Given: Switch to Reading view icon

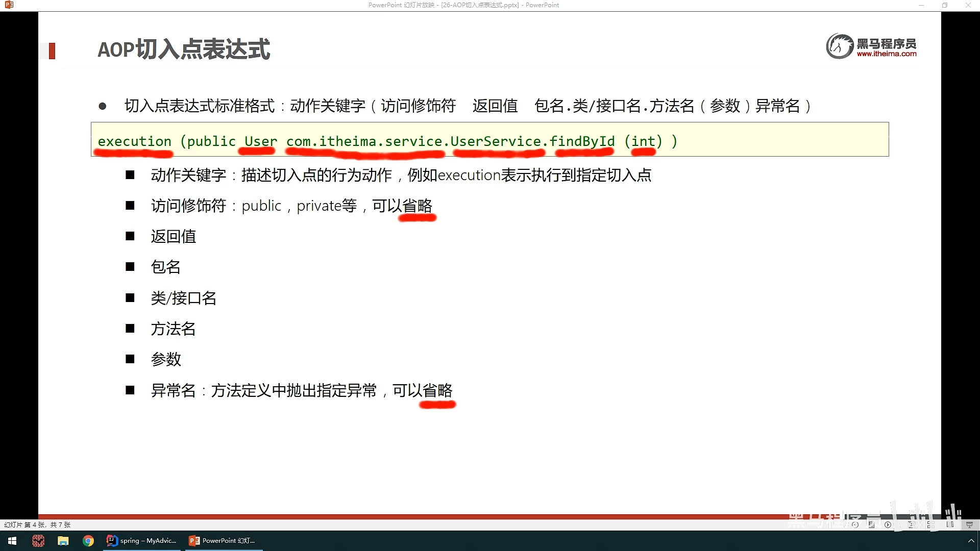Looking at the screenshot, I should 950,524.
